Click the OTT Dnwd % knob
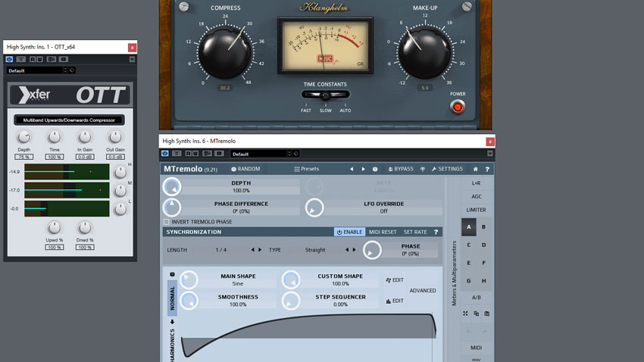Image resolution: width=644 pixels, height=362 pixels. 85,227
